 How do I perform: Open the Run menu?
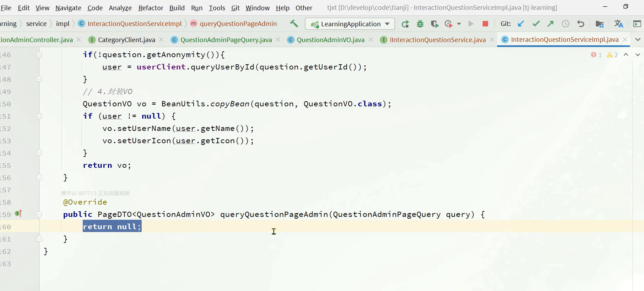click(197, 8)
